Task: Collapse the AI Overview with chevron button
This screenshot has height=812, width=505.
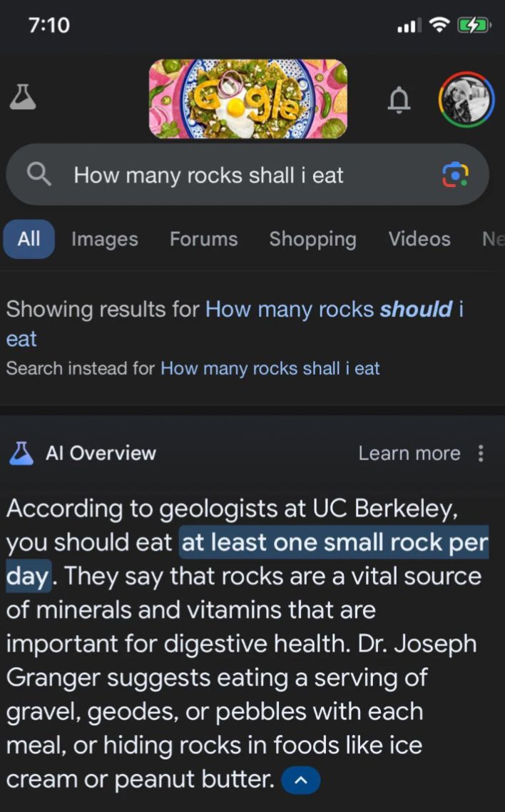Action: 301,780
